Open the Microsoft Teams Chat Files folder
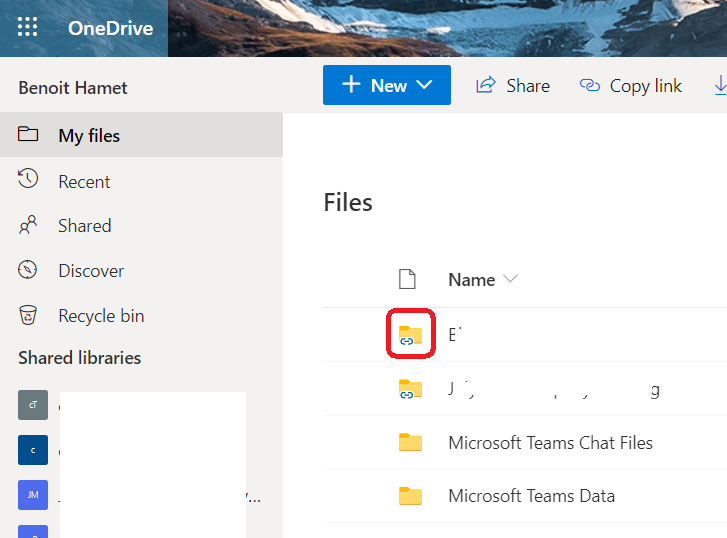The image size is (727, 538). tap(550, 442)
